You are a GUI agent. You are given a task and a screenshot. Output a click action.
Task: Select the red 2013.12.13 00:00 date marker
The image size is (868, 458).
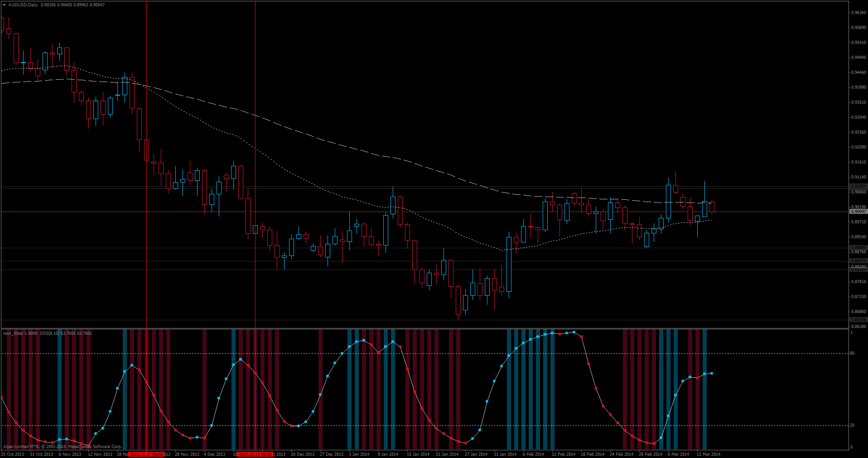coord(255,454)
